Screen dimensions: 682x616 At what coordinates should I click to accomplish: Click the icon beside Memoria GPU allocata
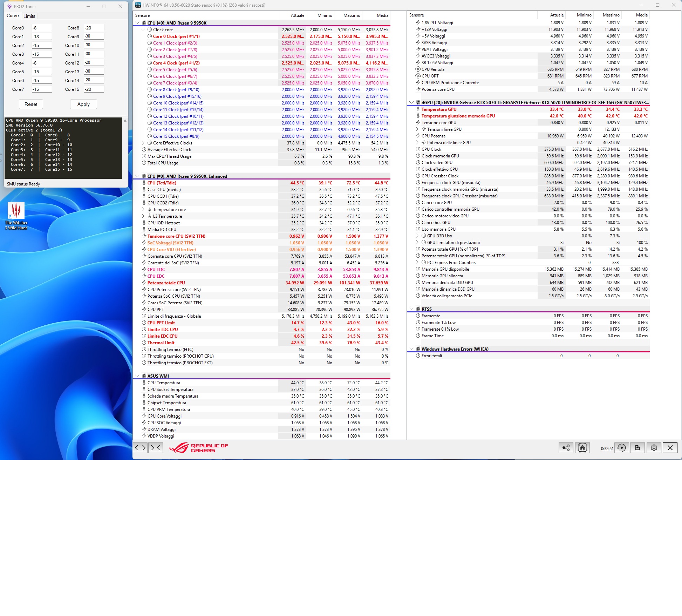pos(418,276)
